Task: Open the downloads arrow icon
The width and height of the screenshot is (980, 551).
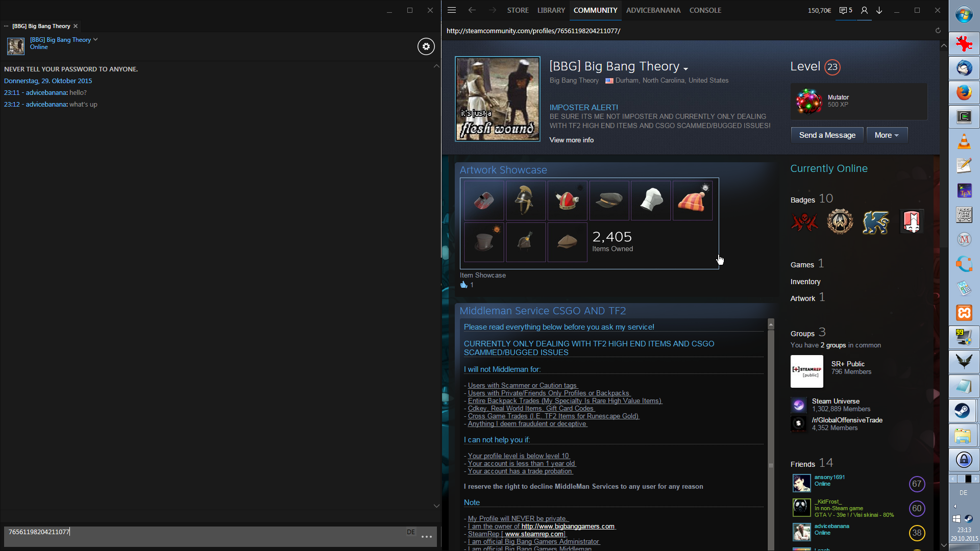Action: [879, 10]
